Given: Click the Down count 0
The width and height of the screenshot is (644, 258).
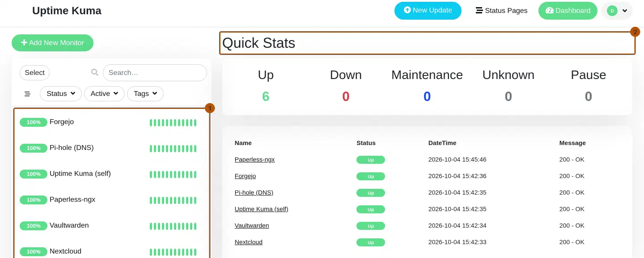Looking at the screenshot, I should [x=346, y=96].
